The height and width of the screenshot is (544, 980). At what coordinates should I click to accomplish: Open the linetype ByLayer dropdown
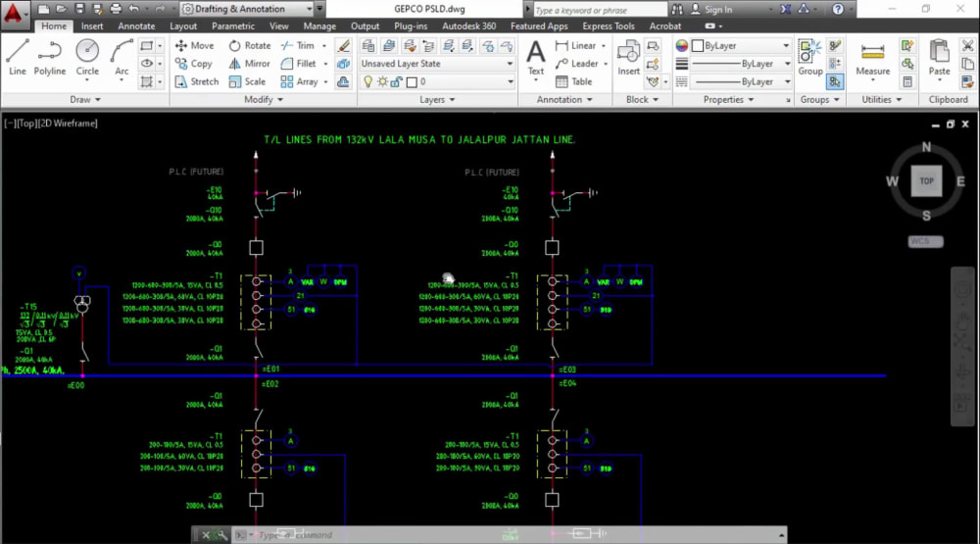click(741, 82)
